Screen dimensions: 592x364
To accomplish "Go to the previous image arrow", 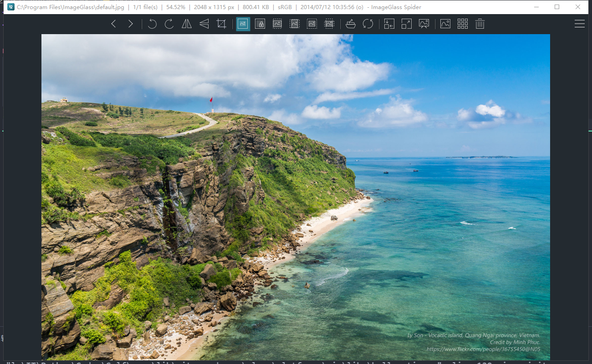I will tap(113, 24).
